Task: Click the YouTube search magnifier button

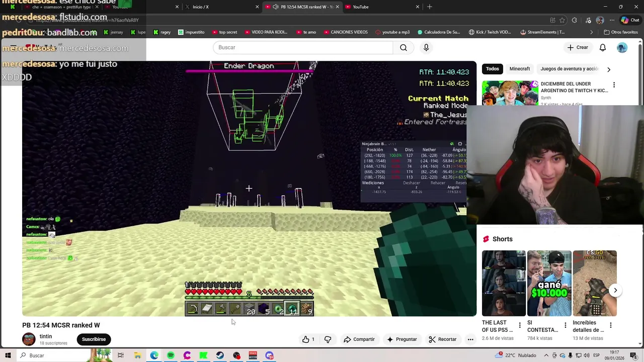Action: tap(404, 47)
